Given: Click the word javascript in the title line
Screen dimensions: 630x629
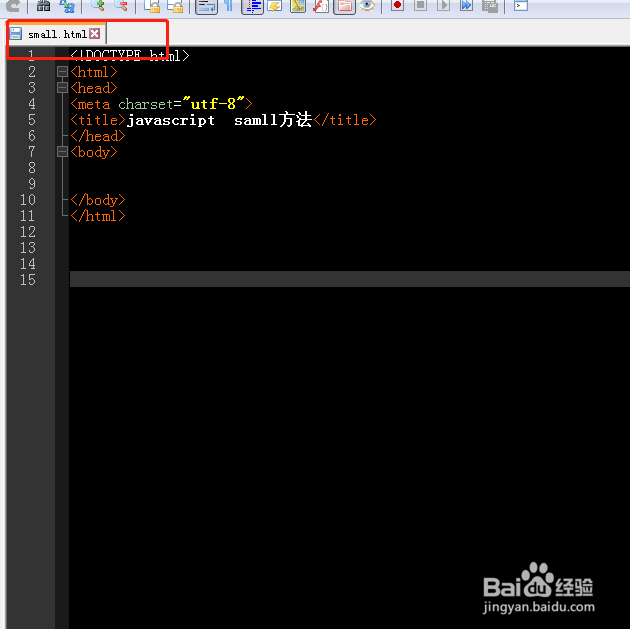Looking at the screenshot, I should [x=170, y=120].
